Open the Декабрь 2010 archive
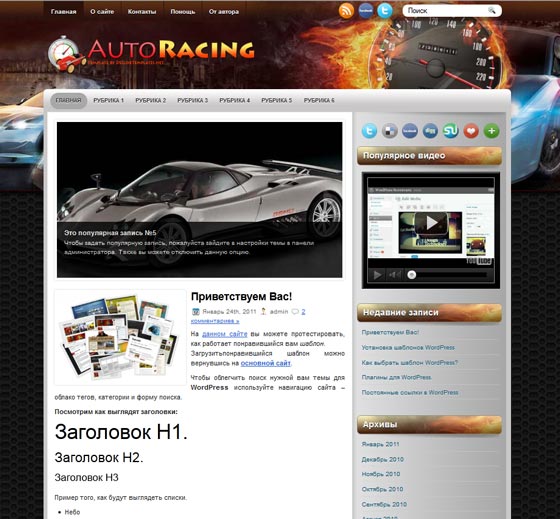The width and height of the screenshot is (560, 519). (x=382, y=459)
